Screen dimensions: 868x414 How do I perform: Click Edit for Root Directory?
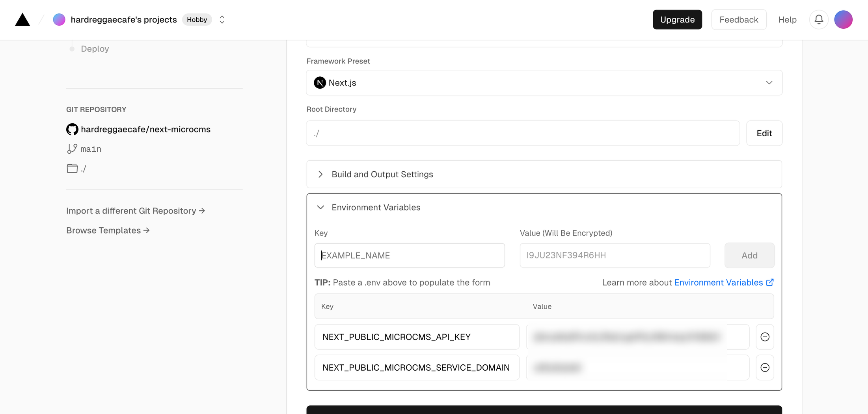tap(764, 133)
